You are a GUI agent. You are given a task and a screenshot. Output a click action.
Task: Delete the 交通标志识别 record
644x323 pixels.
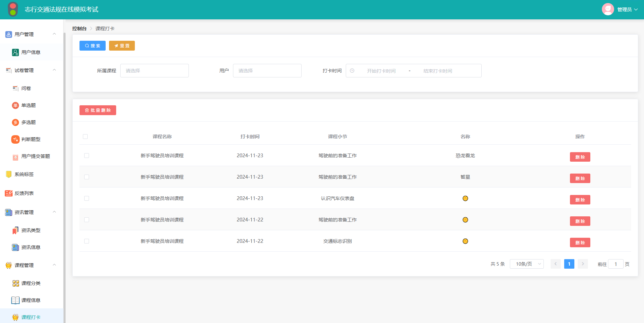580,243
